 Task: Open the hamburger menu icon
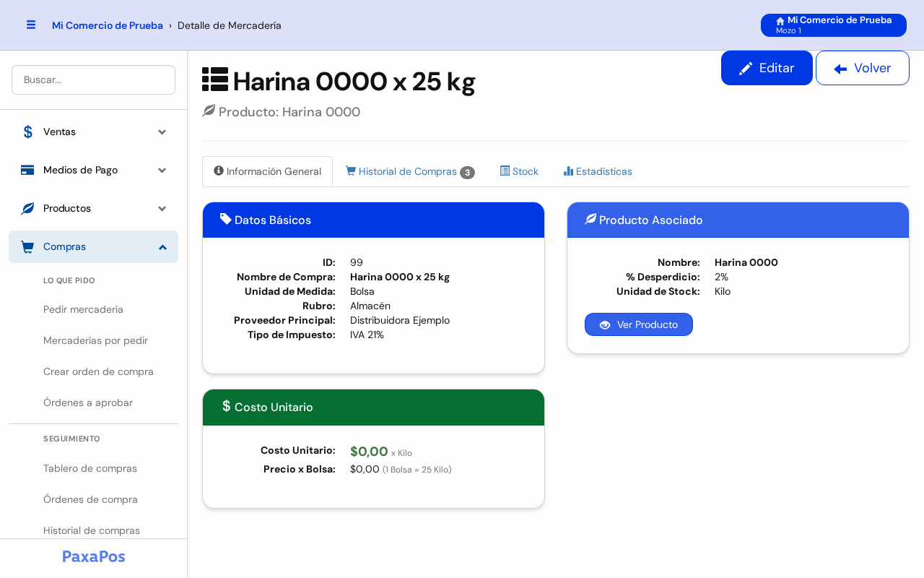pos(31,25)
